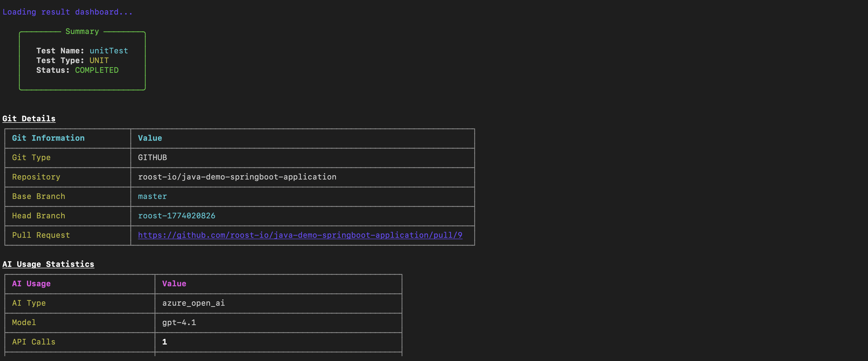Click the Pull Request row label
Screen dimensions: 868x361
pyautogui.click(x=41, y=235)
